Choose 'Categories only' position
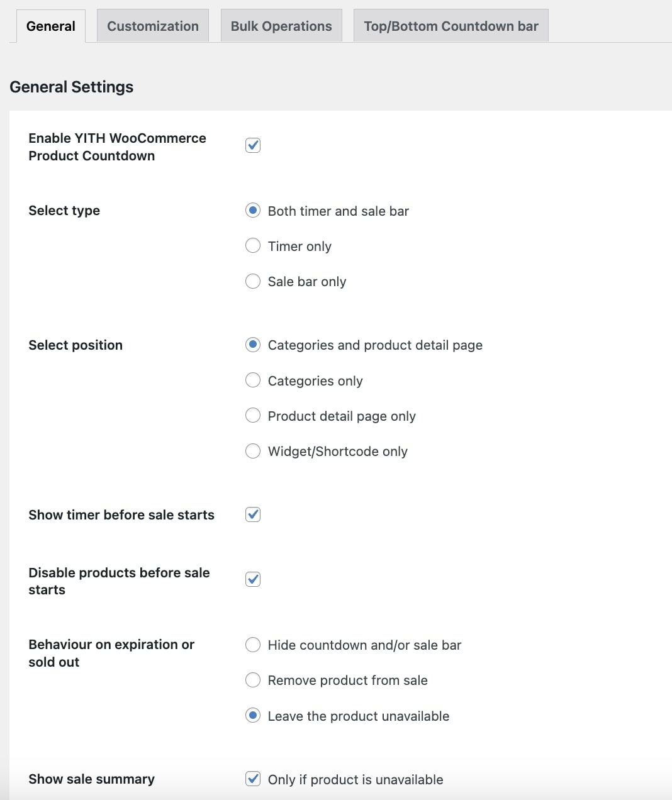Image resolution: width=672 pixels, height=800 pixels. [253, 381]
